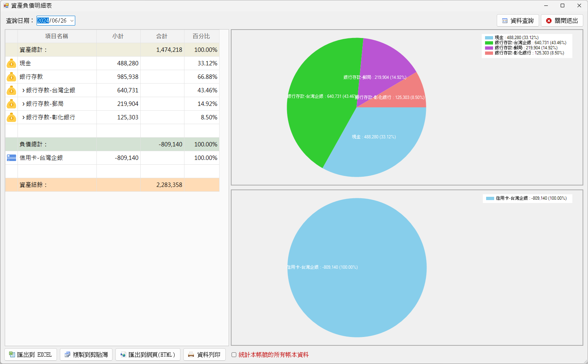The width and height of the screenshot is (588, 364).
Task: Click 銀行存款-台灣企銀 green legend swatch
Action: click(x=489, y=43)
